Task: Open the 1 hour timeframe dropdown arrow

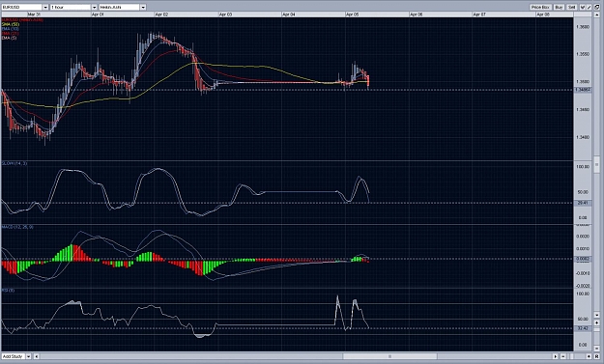Action: [x=94, y=8]
